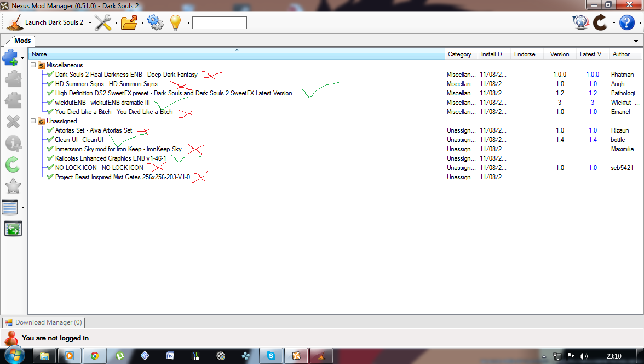Click the grey info tag mod icon
Image resolution: width=644 pixels, height=364 pixels.
[13, 143]
